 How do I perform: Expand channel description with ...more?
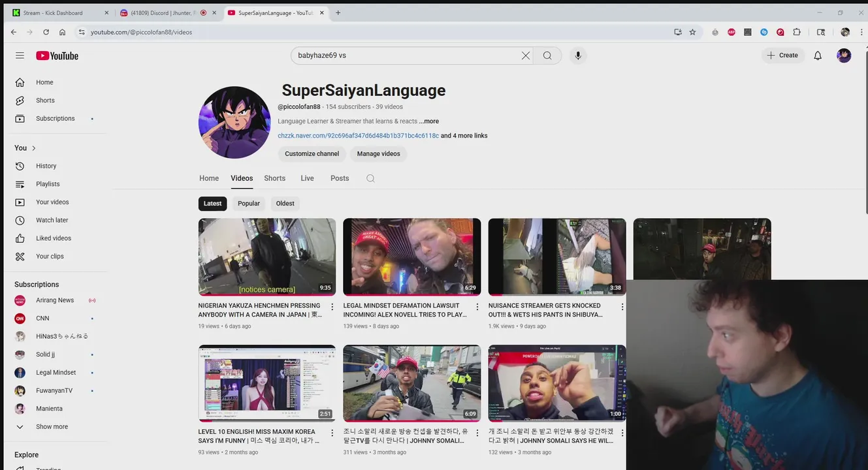point(429,121)
